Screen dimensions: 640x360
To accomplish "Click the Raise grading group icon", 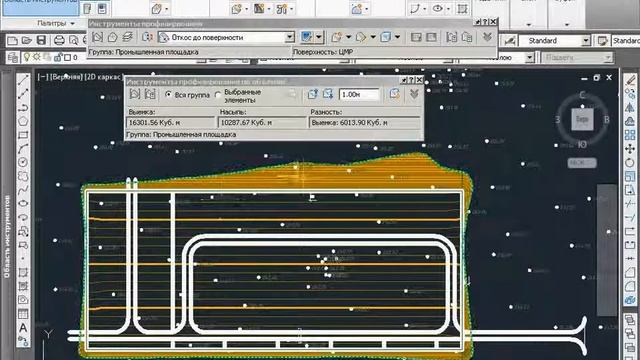I will coord(313,94).
